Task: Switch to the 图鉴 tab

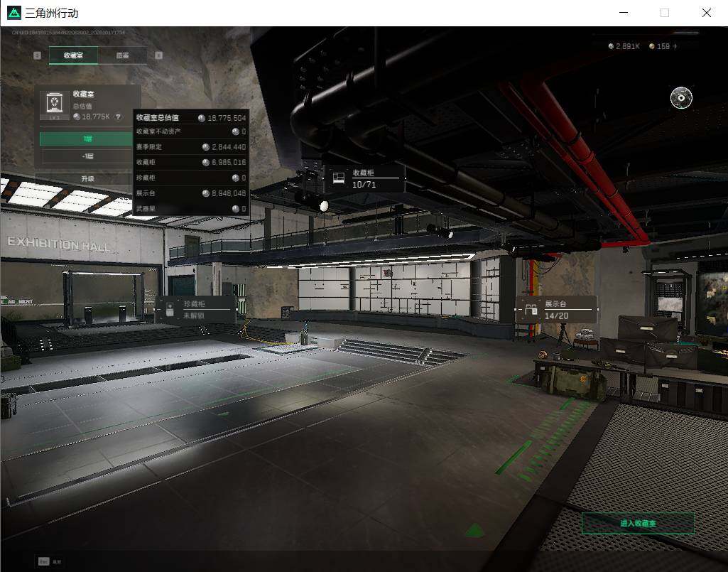Action: click(123, 55)
